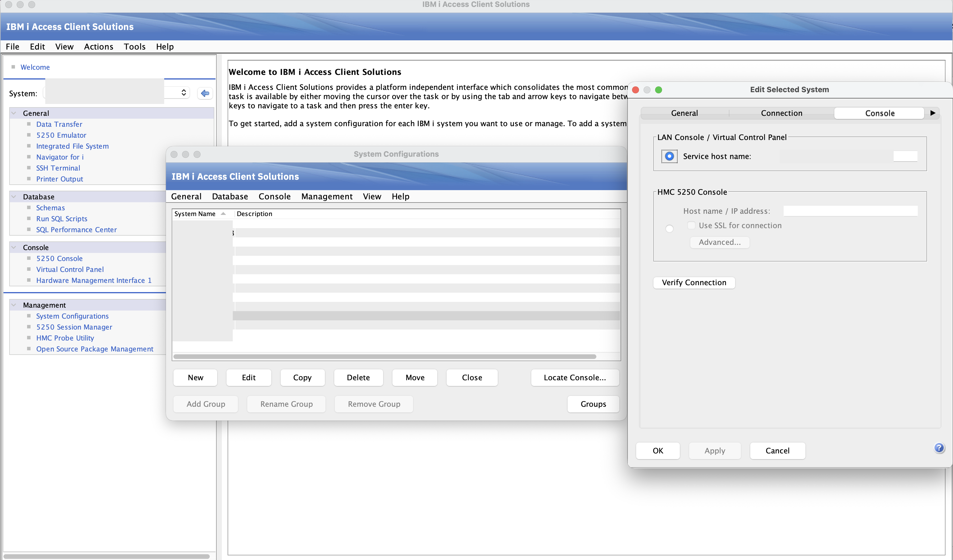The width and height of the screenshot is (953, 560).
Task: Open SQL Performance Center link
Action: tap(76, 230)
